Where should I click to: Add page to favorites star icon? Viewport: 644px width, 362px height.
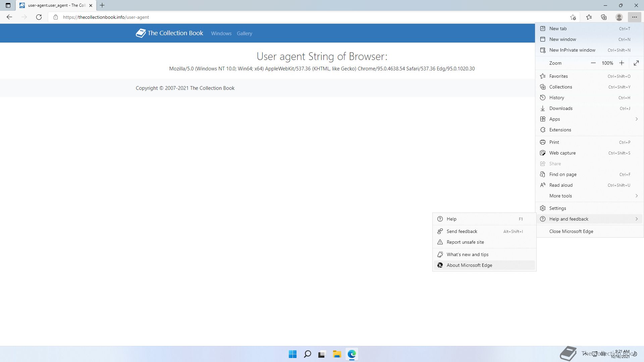pos(573,17)
